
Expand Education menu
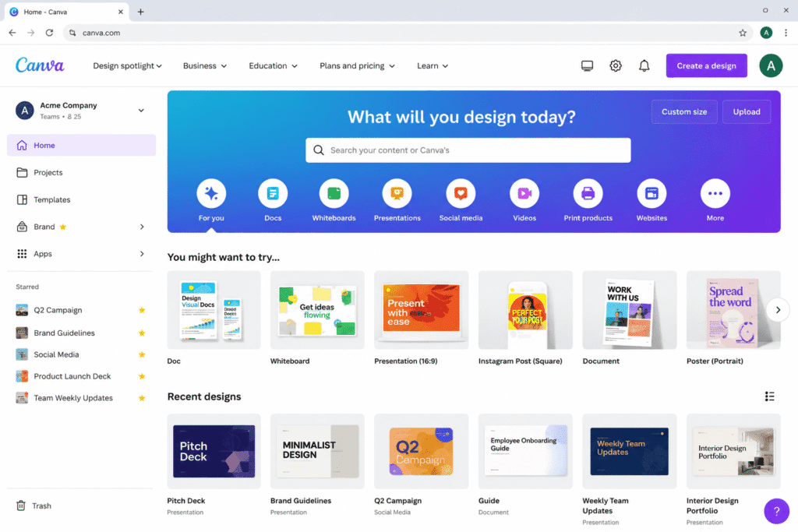tap(273, 65)
